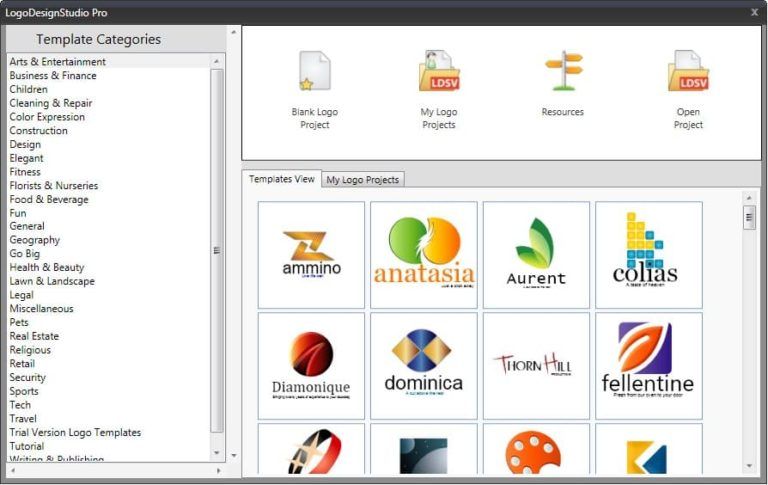
Task: Choose the Fun category
Action: (x=18, y=213)
